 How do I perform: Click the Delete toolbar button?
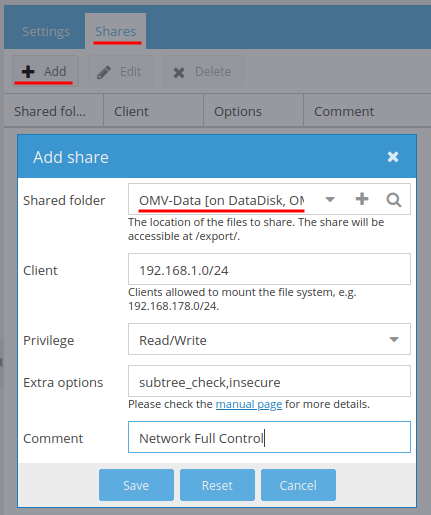[x=203, y=71]
